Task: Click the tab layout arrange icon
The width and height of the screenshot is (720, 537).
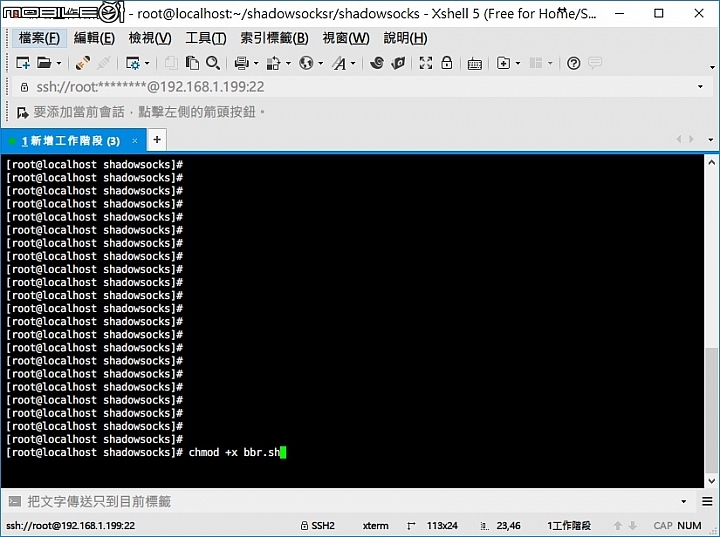Action: tap(536, 63)
